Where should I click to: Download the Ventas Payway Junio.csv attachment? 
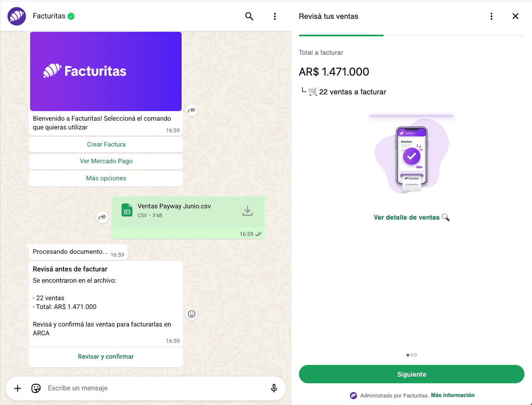coord(248,211)
